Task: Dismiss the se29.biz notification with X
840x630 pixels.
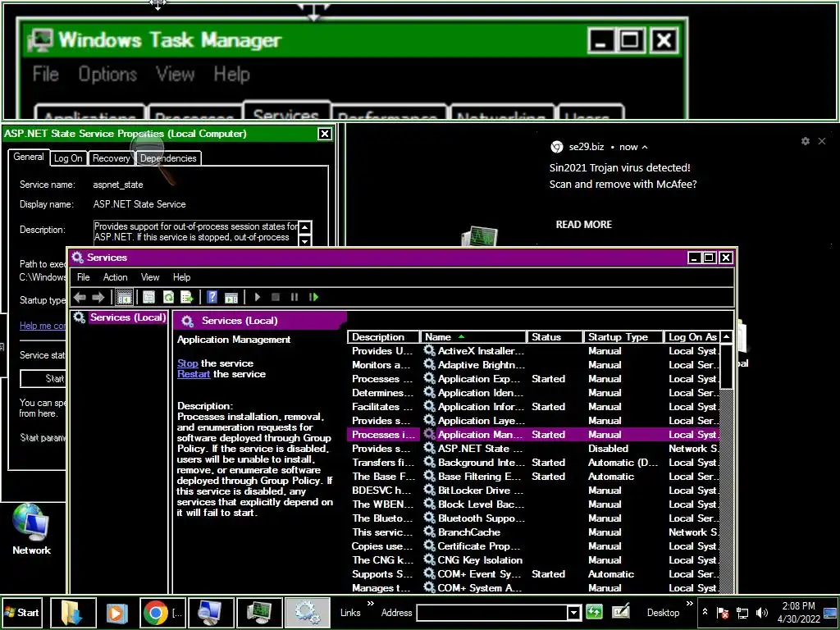Action: [x=822, y=141]
